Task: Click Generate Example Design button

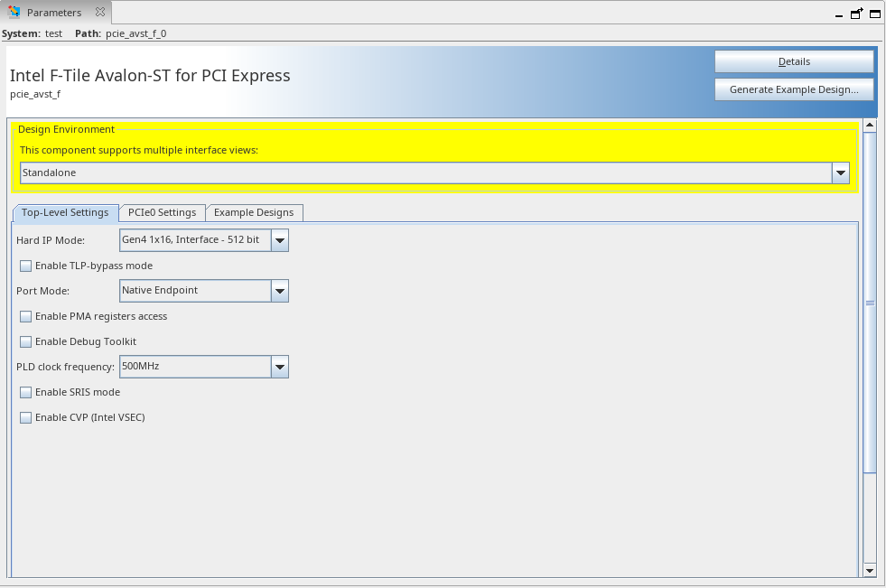Action: point(794,89)
